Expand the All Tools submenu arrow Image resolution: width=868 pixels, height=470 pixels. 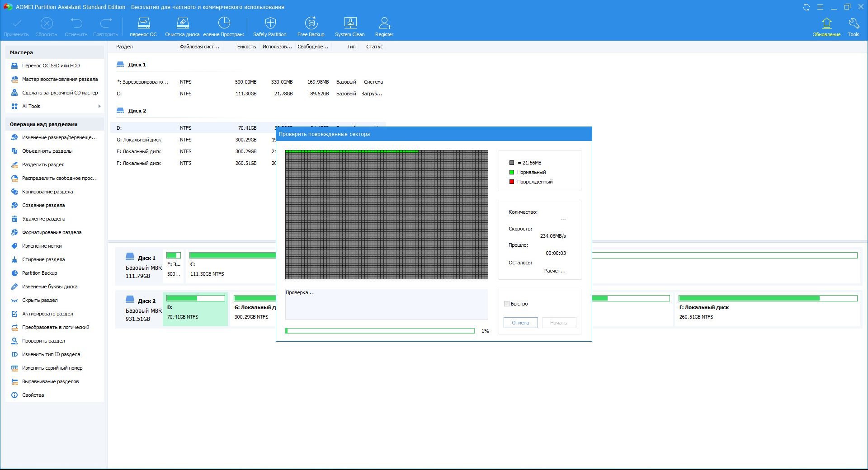(x=99, y=106)
